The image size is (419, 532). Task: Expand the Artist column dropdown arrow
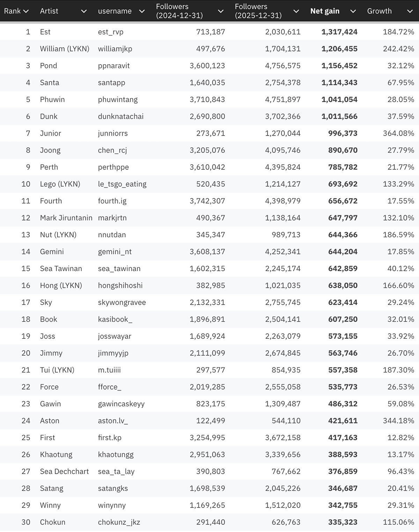[x=84, y=11]
